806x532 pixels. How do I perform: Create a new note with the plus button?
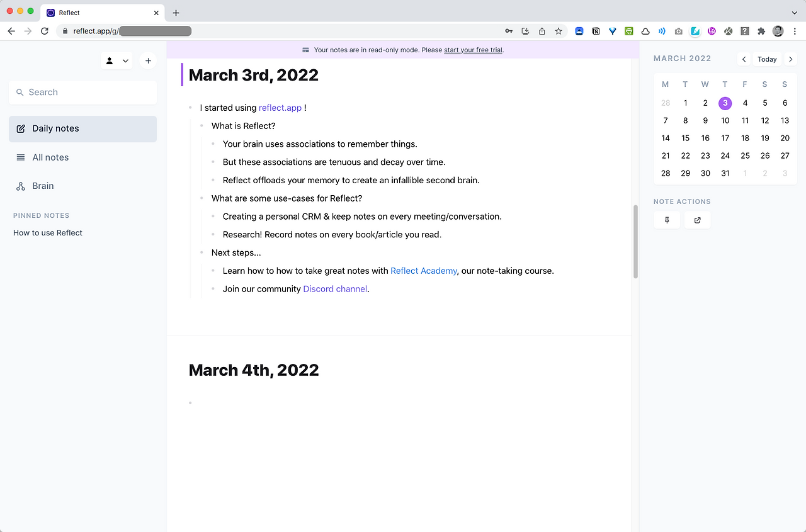pos(148,61)
